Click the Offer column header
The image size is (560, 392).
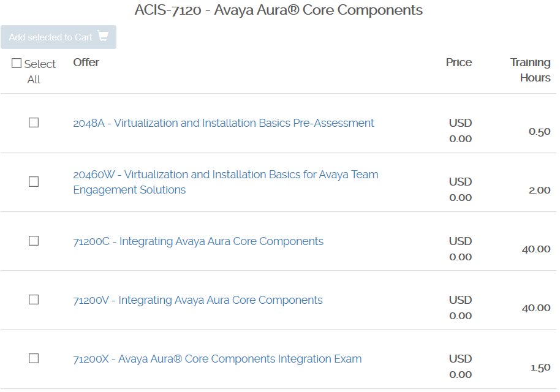(x=86, y=62)
